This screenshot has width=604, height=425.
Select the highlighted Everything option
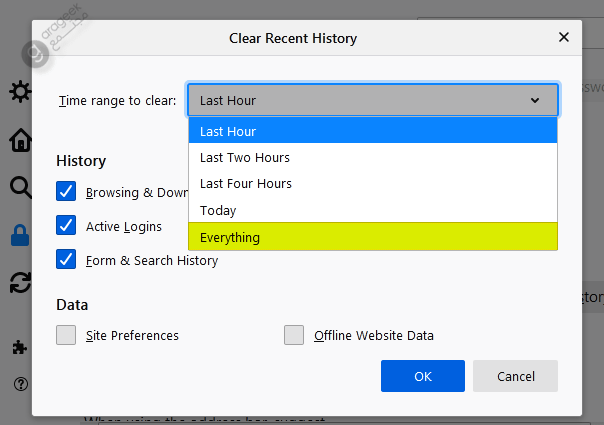click(372, 237)
